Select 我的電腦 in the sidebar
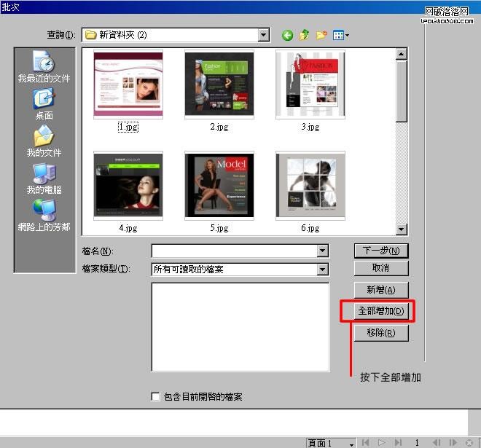481x448 pixels. [x=44, y=178]
